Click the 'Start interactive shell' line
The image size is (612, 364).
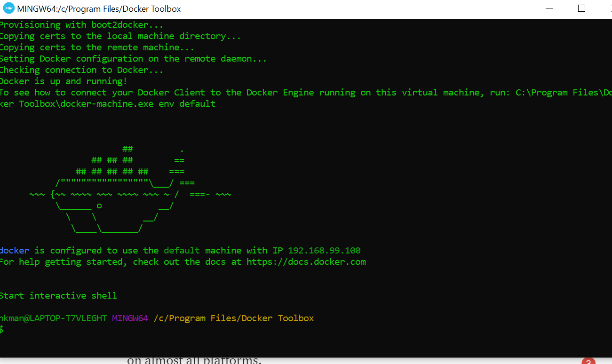[x=58, y=296]
